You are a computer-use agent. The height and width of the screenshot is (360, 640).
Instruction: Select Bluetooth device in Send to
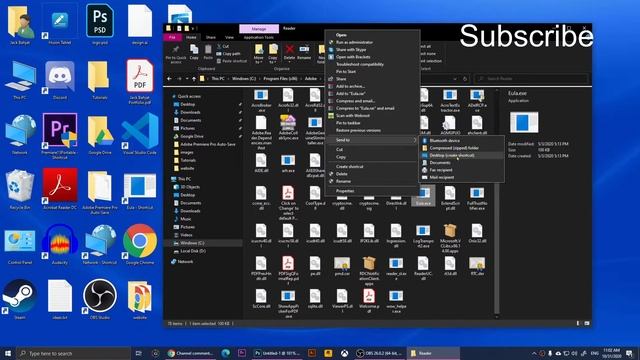coord(462,140)
